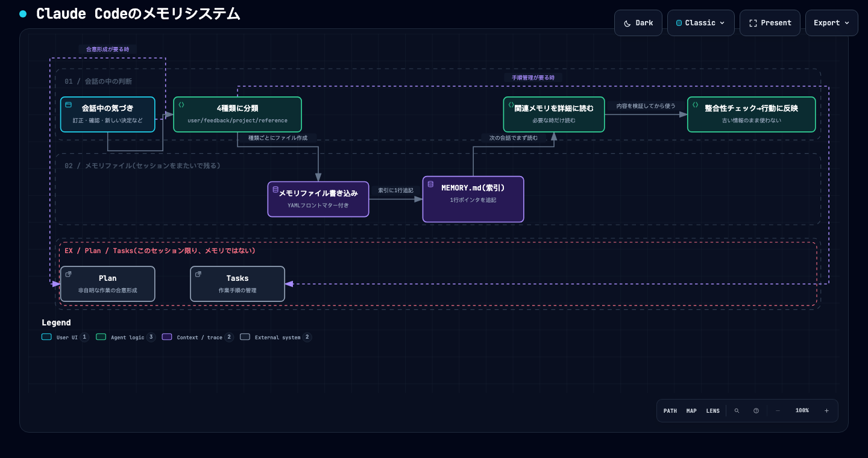868x458 pixels.
Task: Click the Context / trace legend swatch
Action: 167,337
